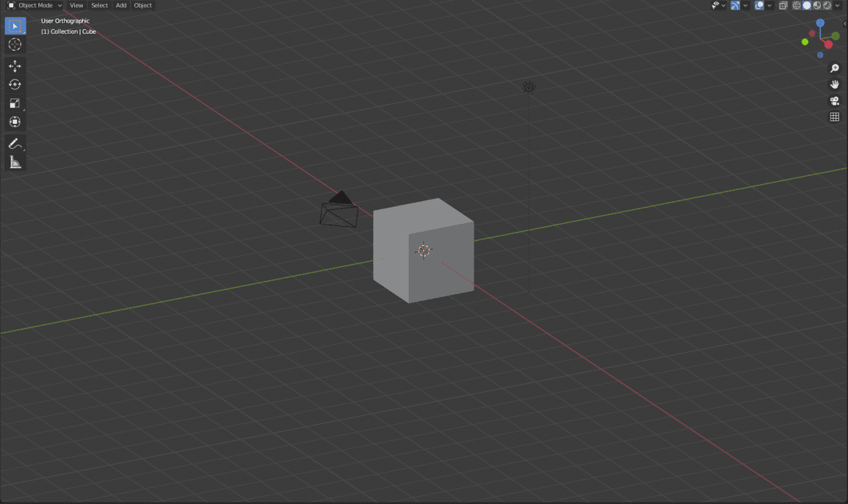Open the Object menu
The image size is (848, 504).
pyautogui.click(x=142, y=5)
